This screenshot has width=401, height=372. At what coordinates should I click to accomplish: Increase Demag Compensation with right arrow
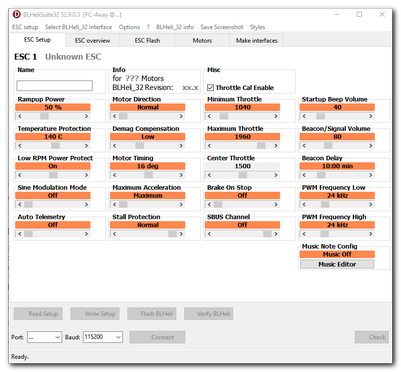pos(181,146)
